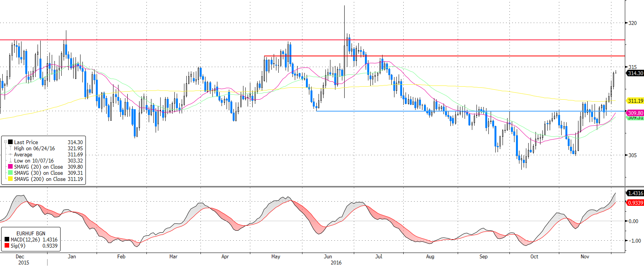644x266 pixels.
Task: Click the Feb time axis label
Action: click(x=121, y=256)
